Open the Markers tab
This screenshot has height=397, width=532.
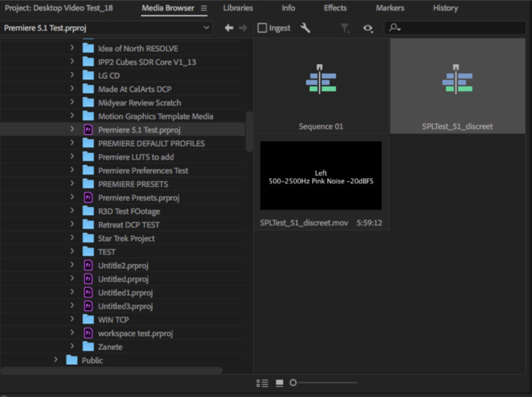coord(390,8)
